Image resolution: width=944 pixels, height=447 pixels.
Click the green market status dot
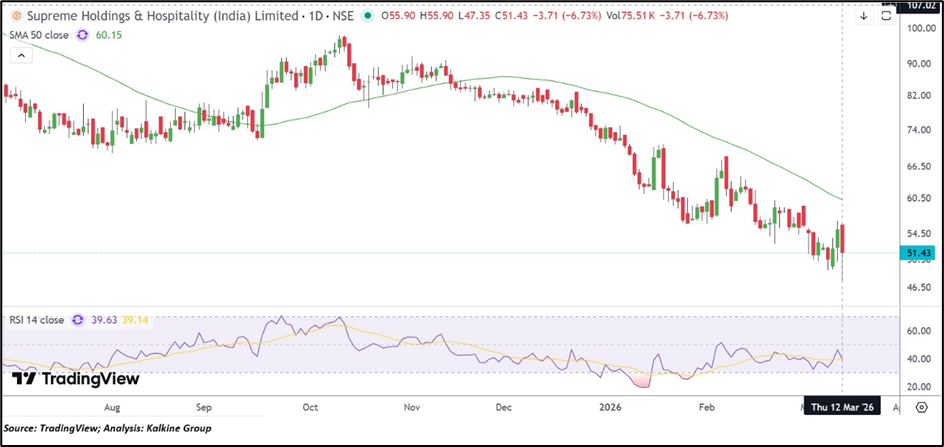coord(369,17)
